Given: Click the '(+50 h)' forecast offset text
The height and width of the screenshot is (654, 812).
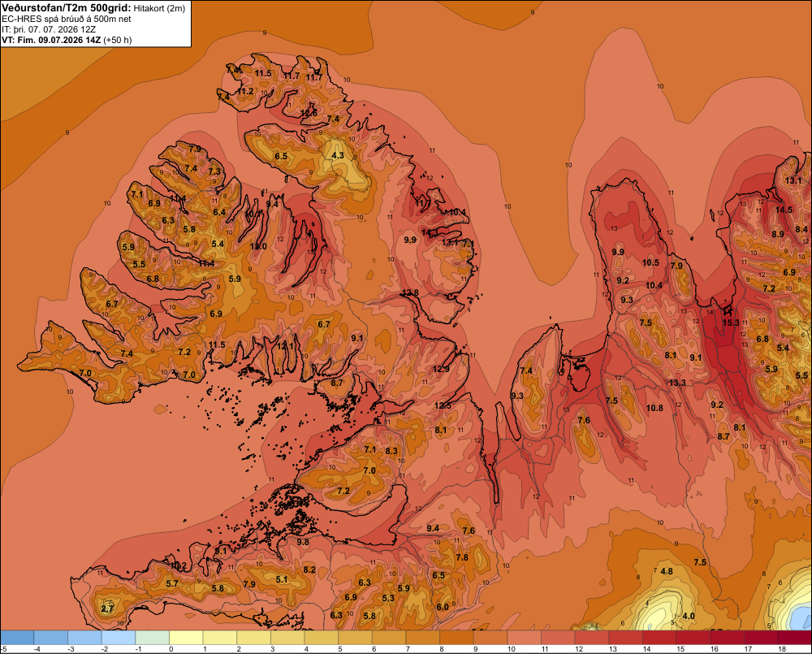Looking at the screenshot, I should point(118,40).
